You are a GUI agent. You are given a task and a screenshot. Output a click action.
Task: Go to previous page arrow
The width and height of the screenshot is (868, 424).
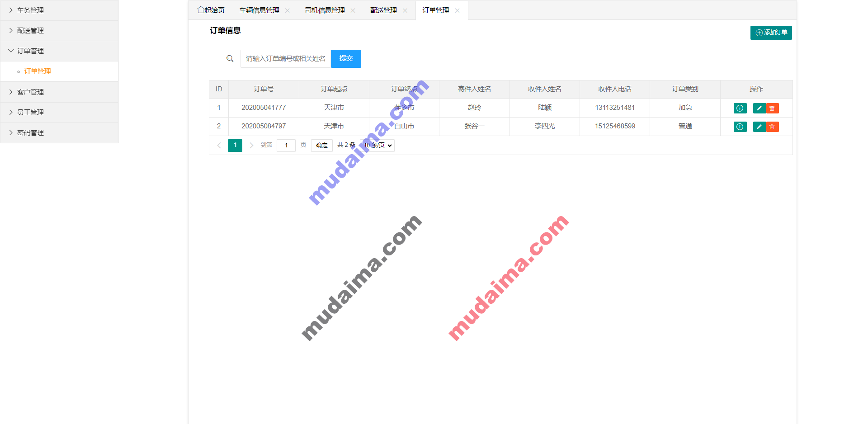click(219, 145)
